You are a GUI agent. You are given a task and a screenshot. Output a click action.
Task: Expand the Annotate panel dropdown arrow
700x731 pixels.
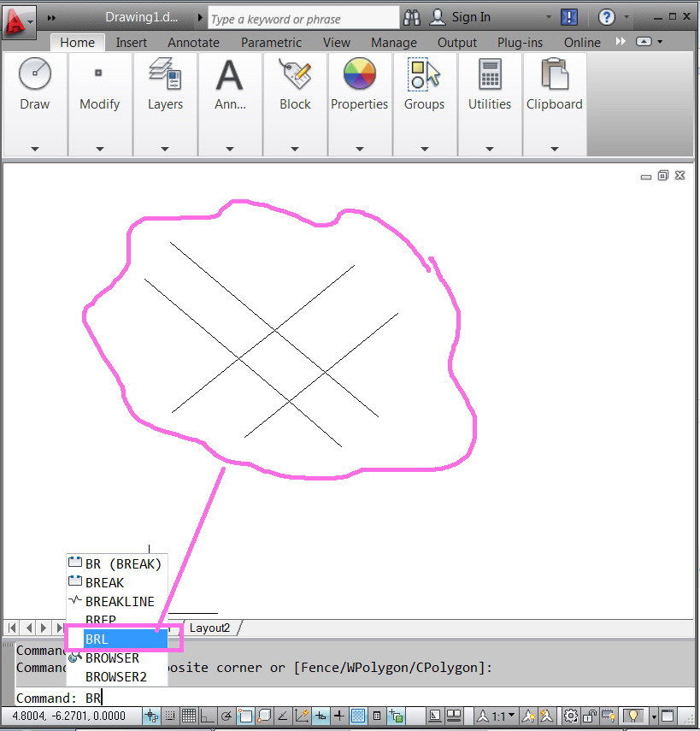[230, 147]
